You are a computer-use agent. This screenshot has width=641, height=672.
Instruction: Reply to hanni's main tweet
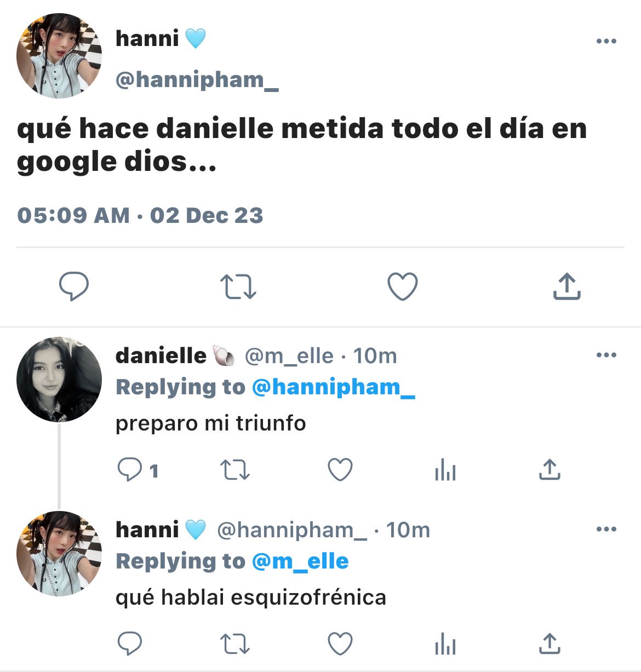(x=74, y=286)
